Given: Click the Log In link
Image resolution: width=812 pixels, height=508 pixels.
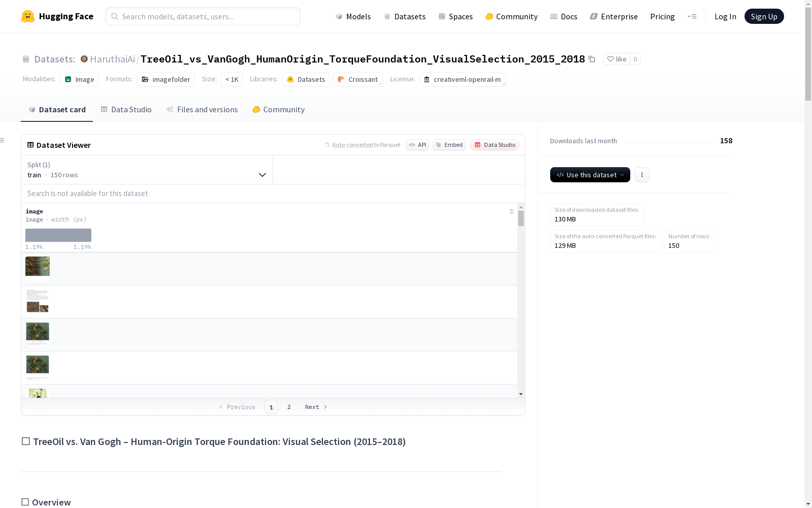Looking at the screenshot, I should 725,16.
